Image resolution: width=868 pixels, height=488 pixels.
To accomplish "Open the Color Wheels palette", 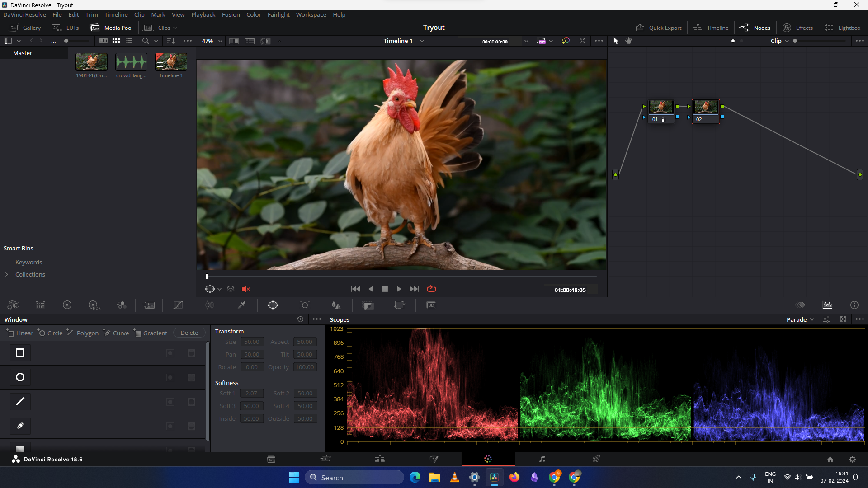I will point(67,305).
